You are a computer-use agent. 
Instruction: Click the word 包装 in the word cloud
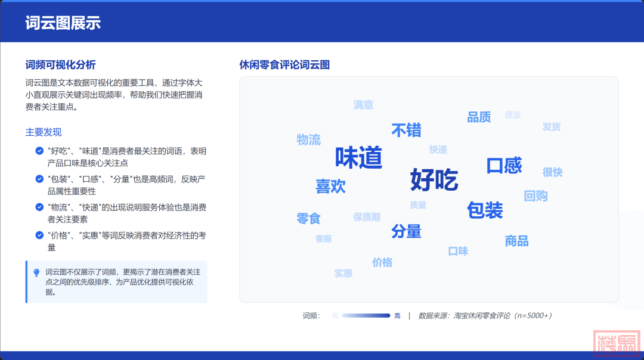pyautogui.click(x=485, y=210)
